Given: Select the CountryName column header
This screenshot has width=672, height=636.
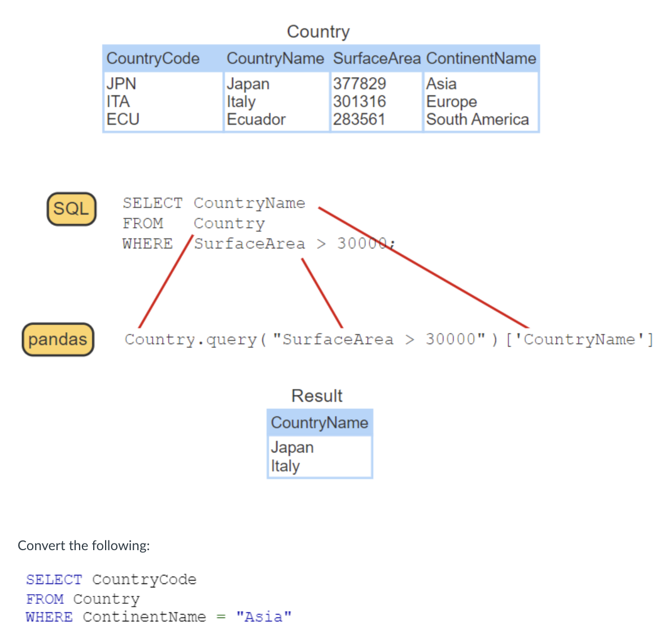Looking at the screenshot, I should (275, 58).
